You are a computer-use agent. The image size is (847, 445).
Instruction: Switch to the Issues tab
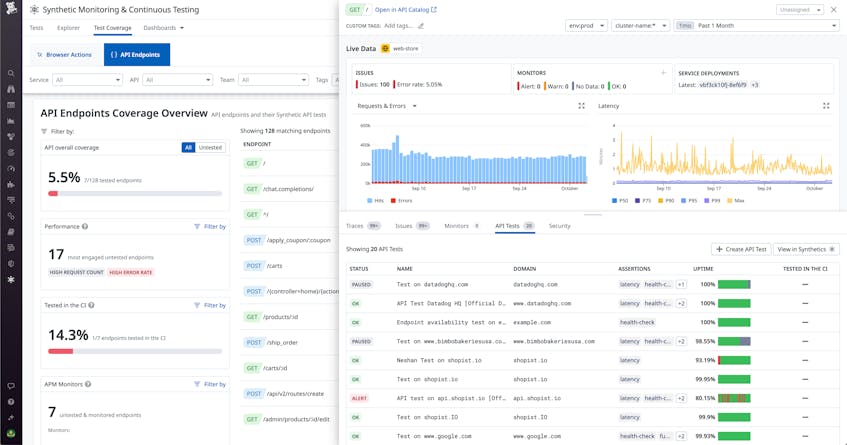pyautogui.click(x=412, y=226)
